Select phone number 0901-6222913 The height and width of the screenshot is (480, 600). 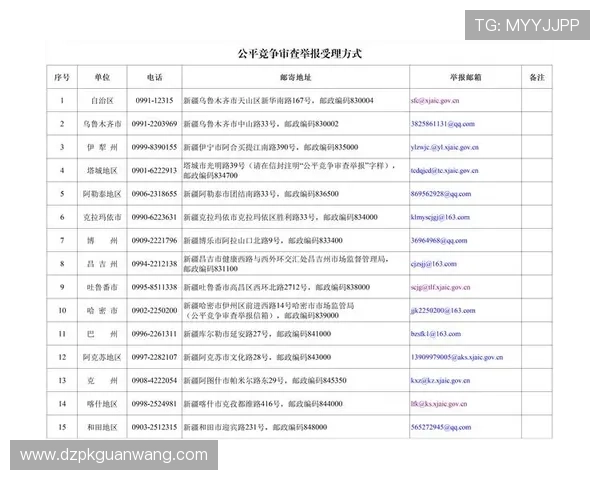pos(155,171)
